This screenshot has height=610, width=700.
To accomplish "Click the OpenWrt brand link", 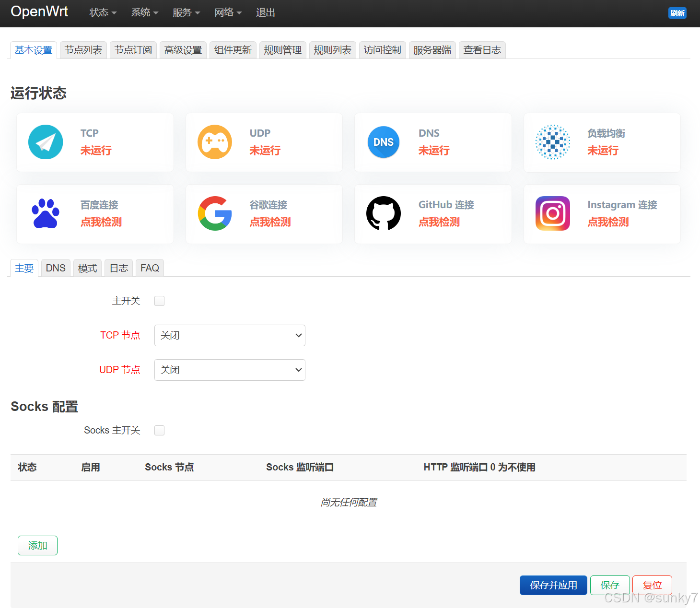I will pyautogui.click(x=39, y=12).
